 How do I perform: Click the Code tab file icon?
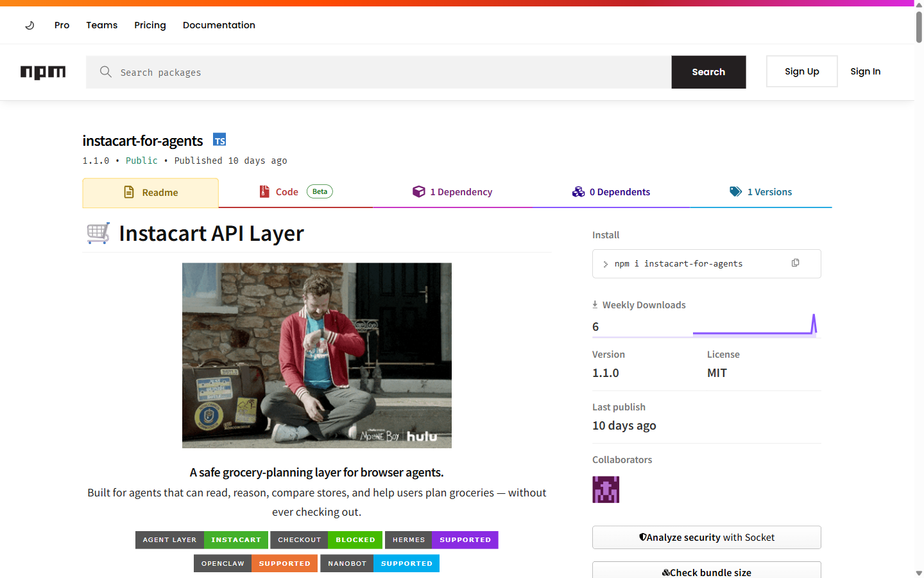click(x=264, y=191)
